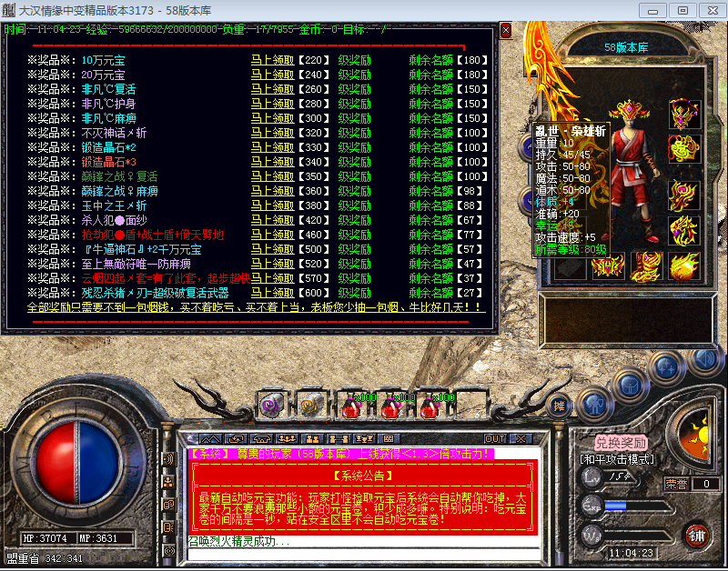
Task: Select the necklace equipment slot
Action: pyautogui.click(x=684, y=114)
